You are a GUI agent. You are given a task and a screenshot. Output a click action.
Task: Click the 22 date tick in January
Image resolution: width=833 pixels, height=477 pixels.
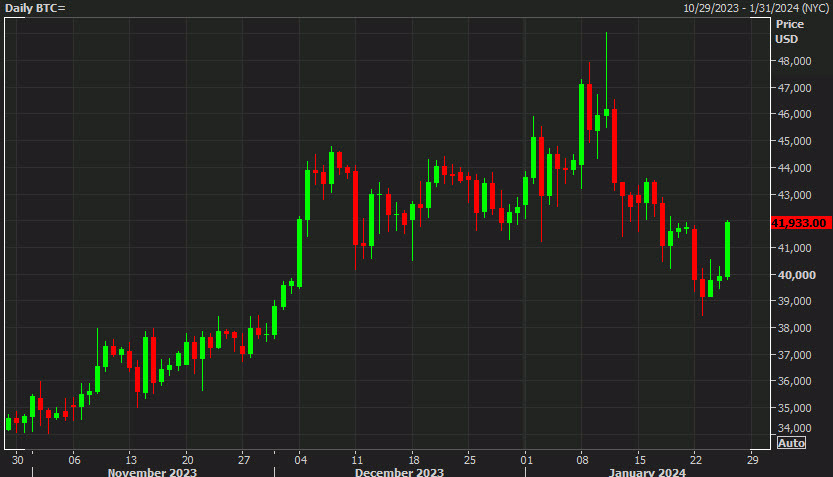[696, 460]
